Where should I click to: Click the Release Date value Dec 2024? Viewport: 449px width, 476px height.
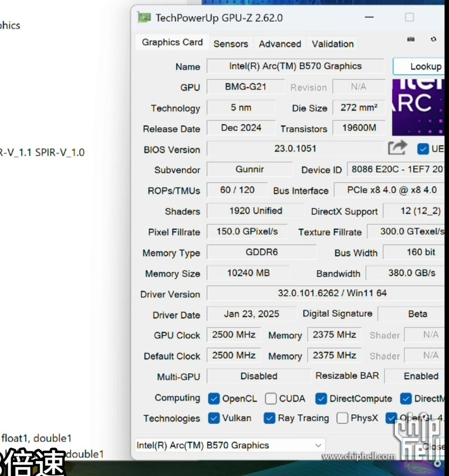tap(241, 128)
